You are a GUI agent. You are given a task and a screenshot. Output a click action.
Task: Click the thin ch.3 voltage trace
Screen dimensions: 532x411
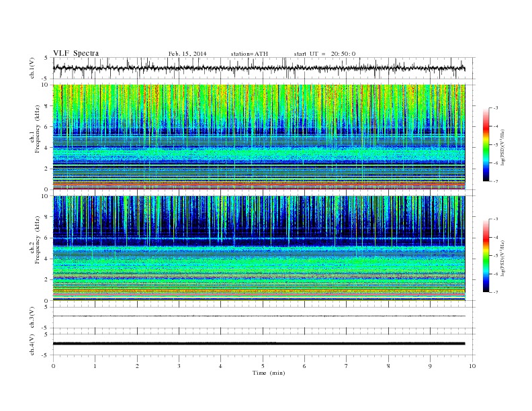[x=259, y=316]
